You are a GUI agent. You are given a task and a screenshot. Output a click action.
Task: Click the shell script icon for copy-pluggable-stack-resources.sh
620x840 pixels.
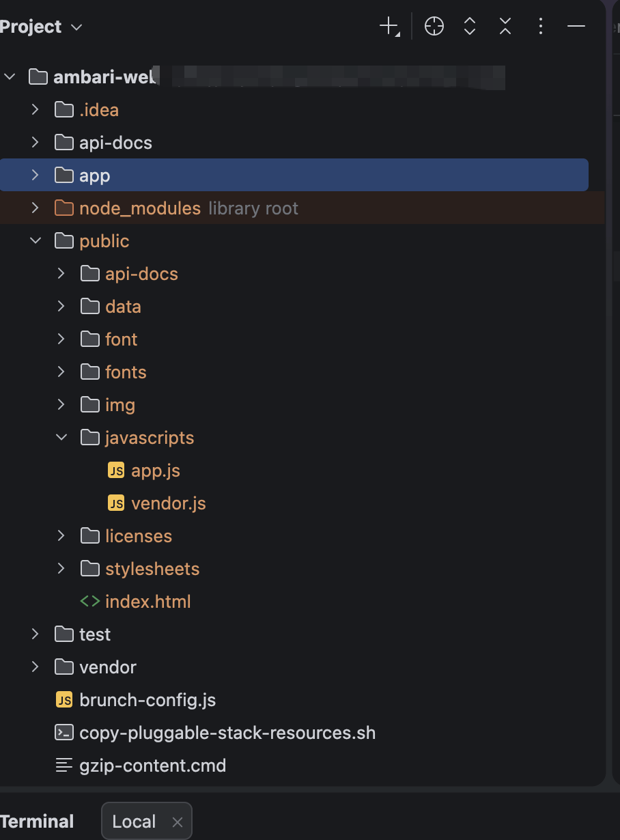point(64,733)
